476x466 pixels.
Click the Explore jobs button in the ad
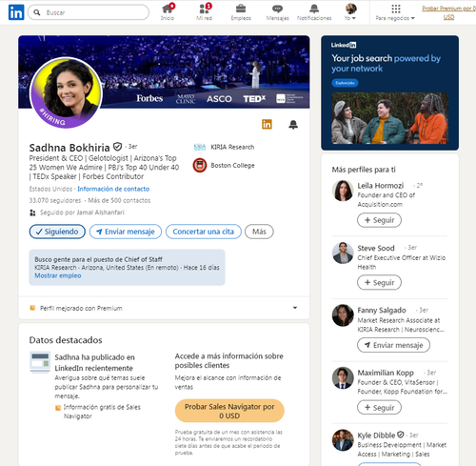point(345,83)
